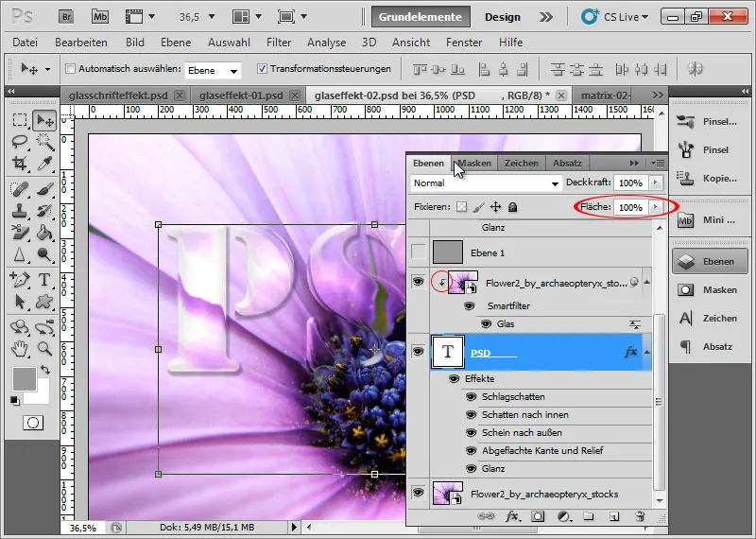Uncheck Transformationssteuerungen checkbox
The image size is (756, 539).
[x=262, y=69]
